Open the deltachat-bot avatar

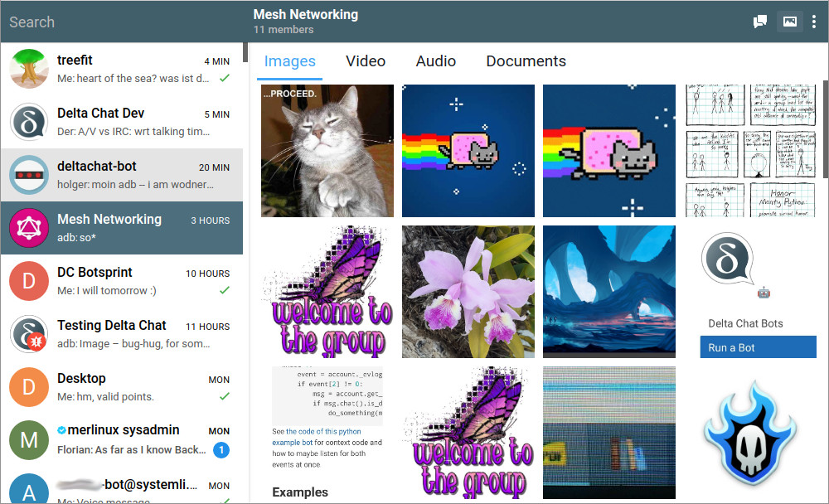point(29,175)
